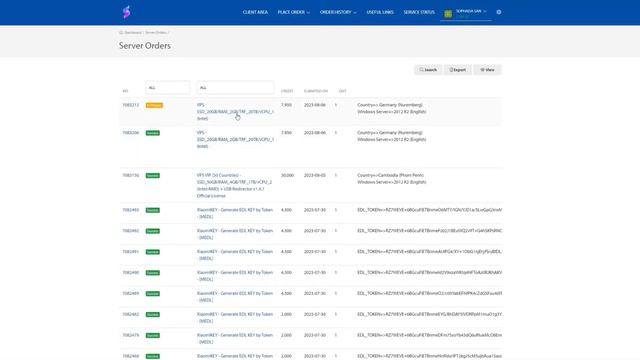Open order ID 7082479
The width and height of the screenshot is (640, 360).
pyautogui.click(x=131, y=335)
